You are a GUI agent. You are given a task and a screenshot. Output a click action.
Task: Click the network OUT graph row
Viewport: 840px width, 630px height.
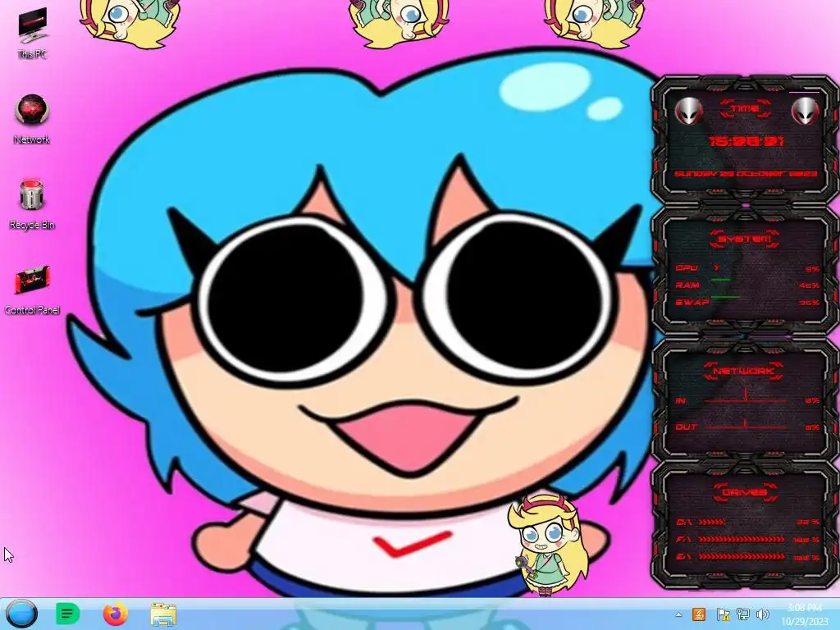[x=746, y=427]
